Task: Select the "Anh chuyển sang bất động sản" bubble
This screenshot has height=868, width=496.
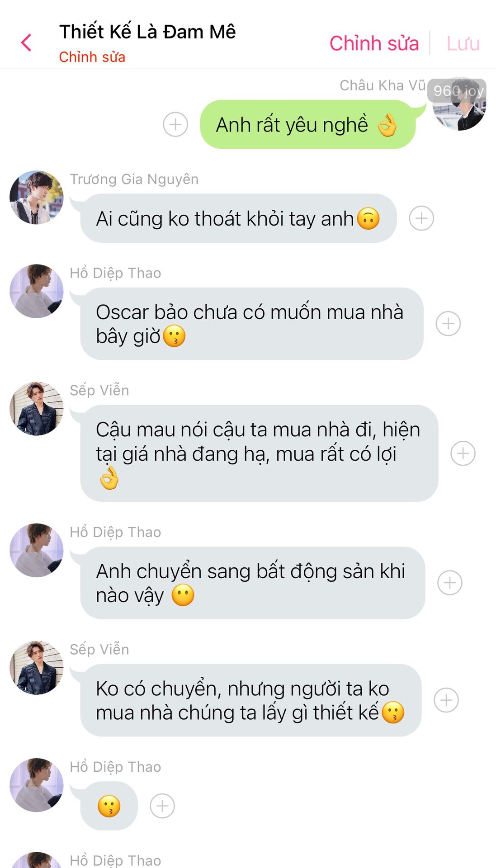Action: pyautogui.click(x=252, y=583)
